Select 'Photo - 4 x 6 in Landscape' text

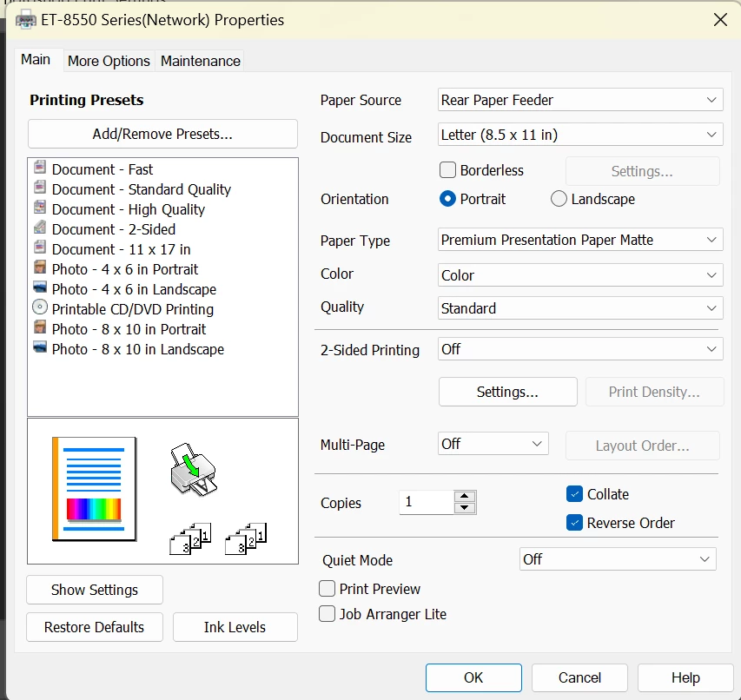pos(134,289)
